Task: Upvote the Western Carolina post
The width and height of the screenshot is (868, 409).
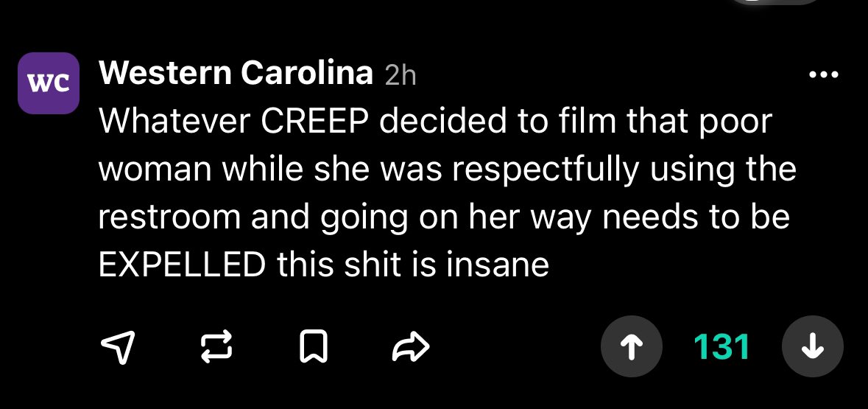Action: tap(631, 346)
